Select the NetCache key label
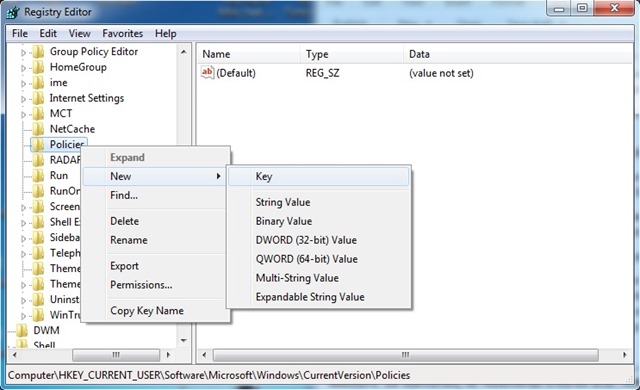The image size is (640, 390). (72, 129)
